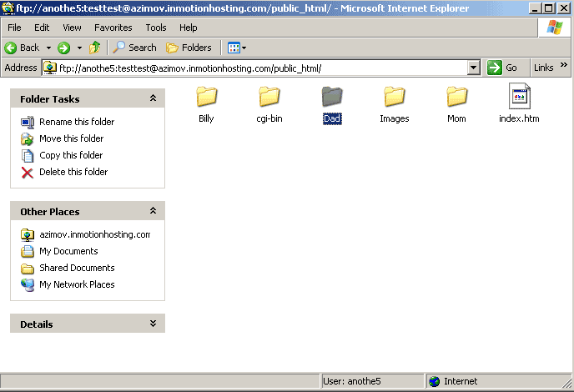This screenshot has height=392, width=574.
Task: Expand the address bar dropdown
Action: pos(474,68)
